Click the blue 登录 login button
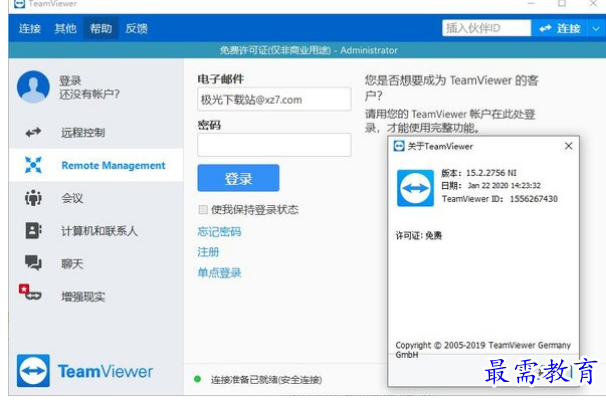The image size is (606, 403). 238,178
